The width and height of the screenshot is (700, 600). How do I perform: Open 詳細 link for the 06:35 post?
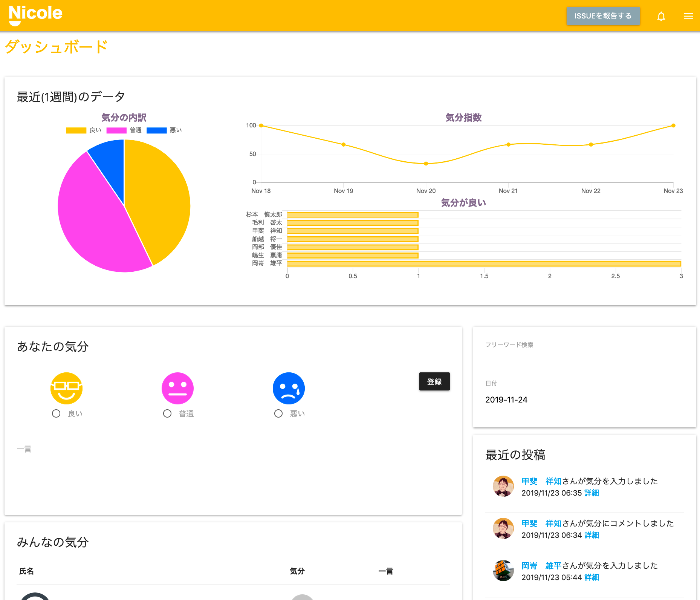pos(591,493)
